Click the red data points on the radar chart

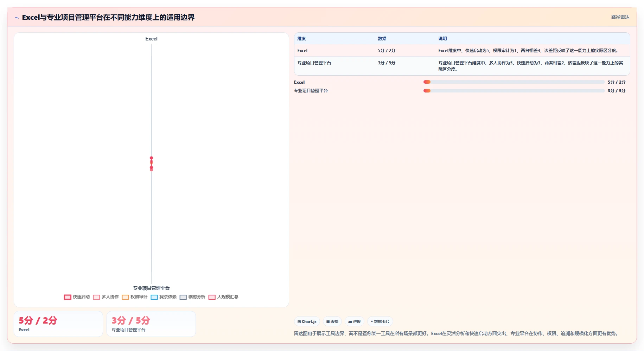point(151,164)
